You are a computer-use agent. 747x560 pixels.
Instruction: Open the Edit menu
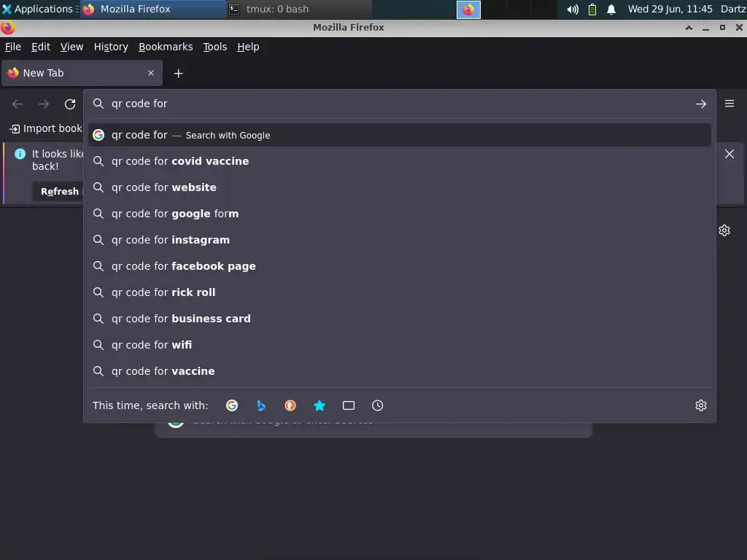tap(41, 47)
